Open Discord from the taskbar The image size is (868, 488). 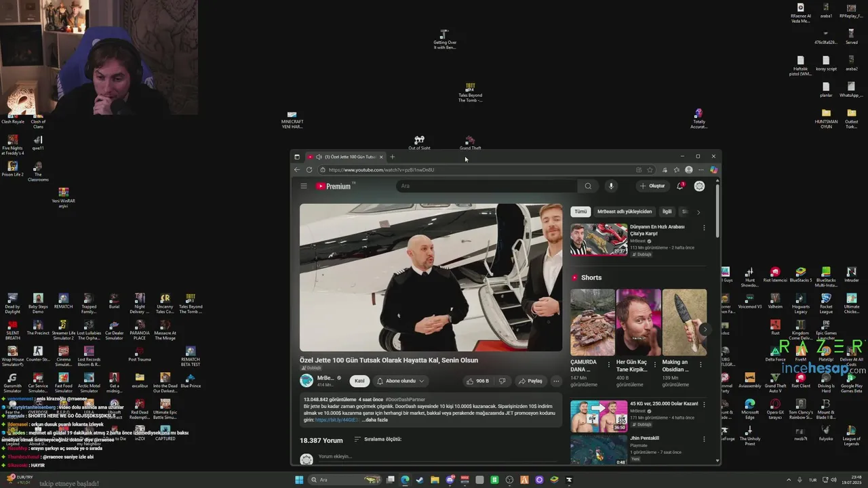point(450,480)
